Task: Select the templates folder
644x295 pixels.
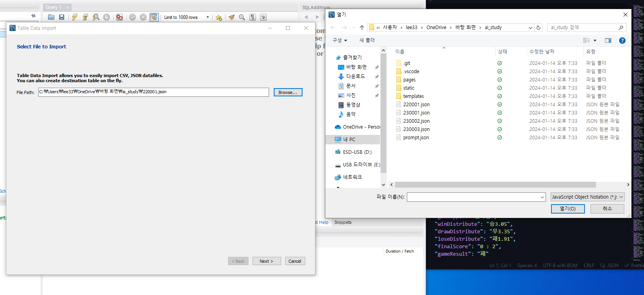Action: pos(413,96)
